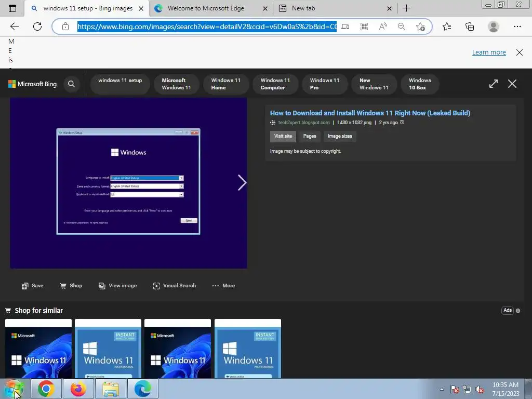Expand the More options menu
This screenshot has height=399, width=532.
[223, 286]
